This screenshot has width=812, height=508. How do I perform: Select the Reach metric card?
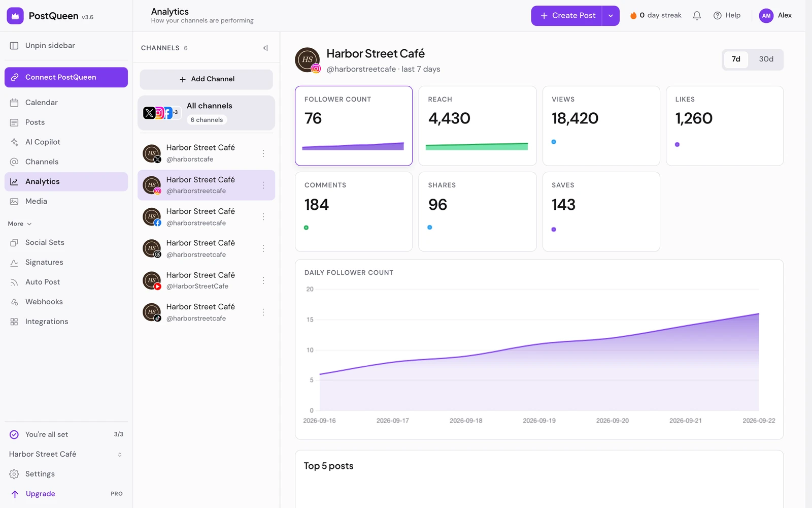click(x=478, y=126)
